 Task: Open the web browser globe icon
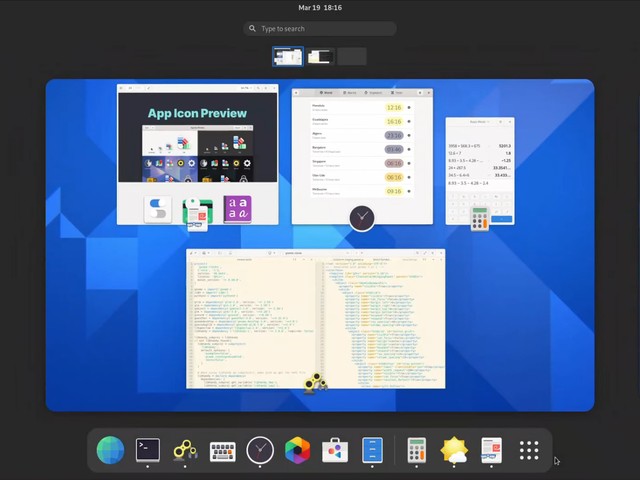pyautogui.click(x=110, y=450)
